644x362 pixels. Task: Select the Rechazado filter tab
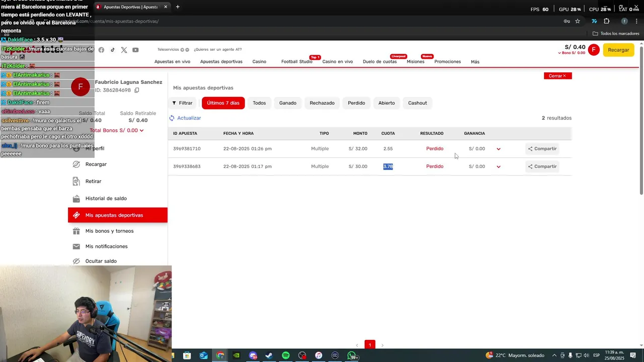coord(322,103)
